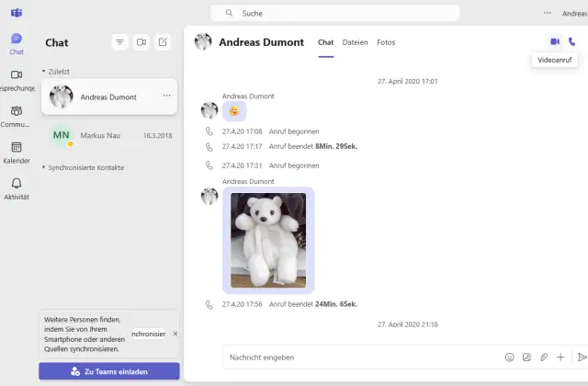Switch to the Fotos tab
Image resolution: width=588 pixels, height=386 pixels.
point(386,42)
